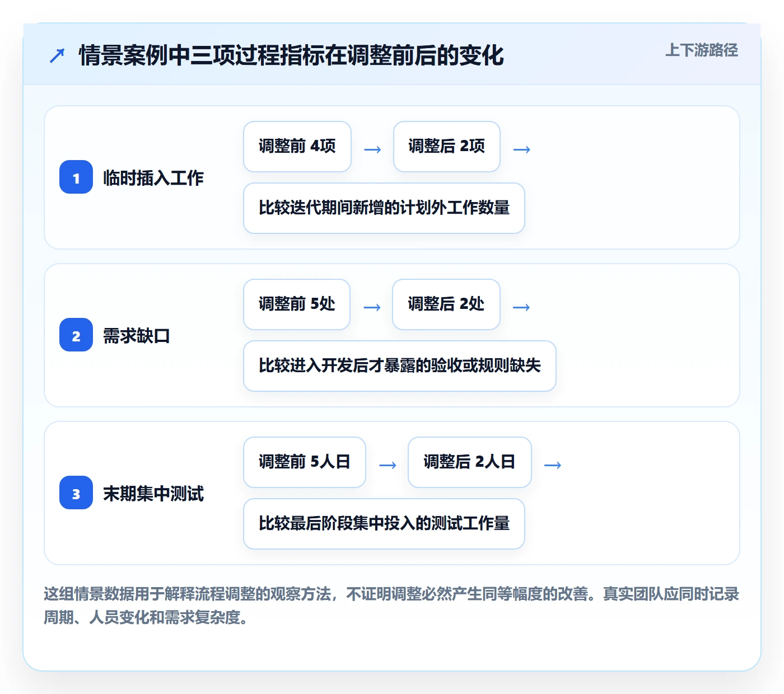Click the title 情景案例中三项过程指标在调整前后的变化
This screenshot has height=694, width=784.
[291, 55]
